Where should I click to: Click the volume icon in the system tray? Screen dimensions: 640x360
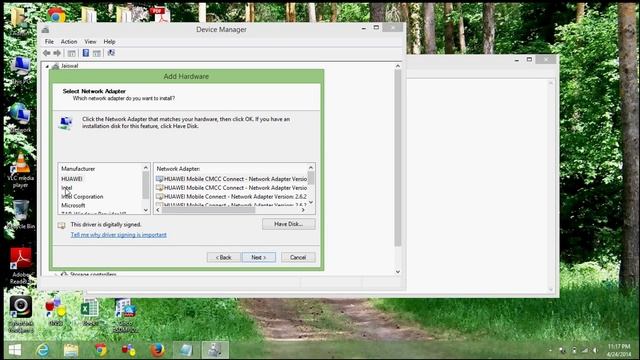[595, 350]
